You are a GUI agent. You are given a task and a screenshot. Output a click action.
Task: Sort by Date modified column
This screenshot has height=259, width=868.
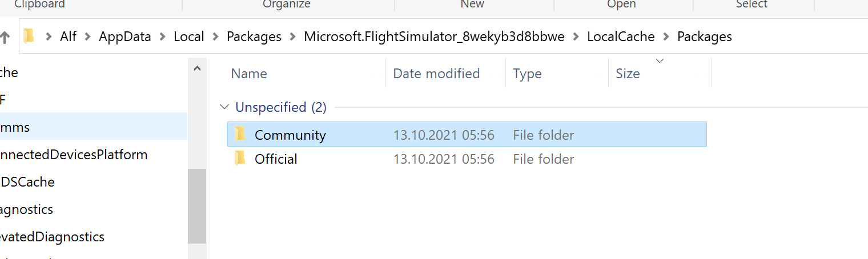tap(436, 74)
